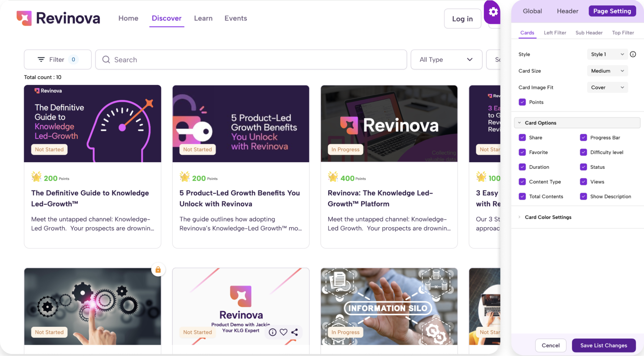Click Not Started badge on Definitive Guide
Image resolution: width=644 pixels, height=356 pixels.
pos(49,149)
